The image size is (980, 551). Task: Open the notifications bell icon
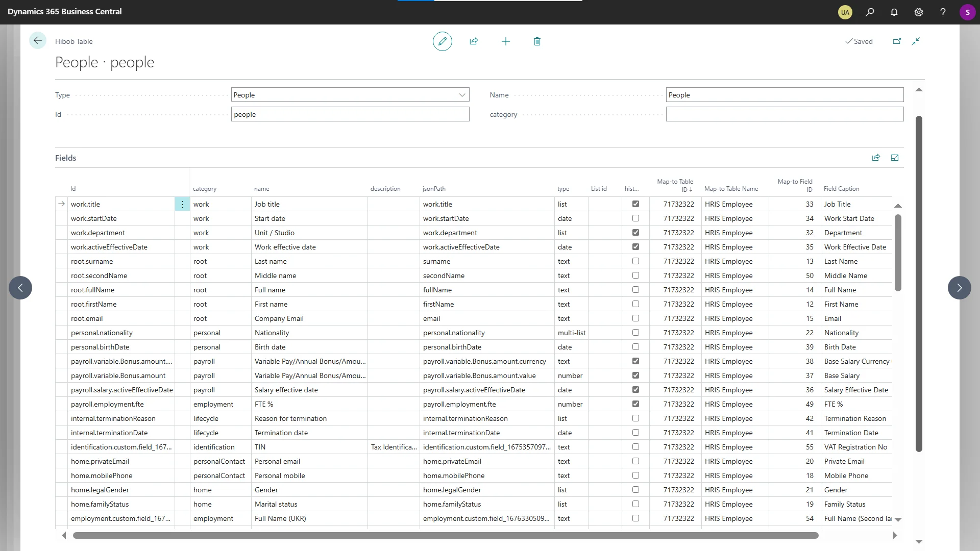pyautogui.click(x=894, y=12)
